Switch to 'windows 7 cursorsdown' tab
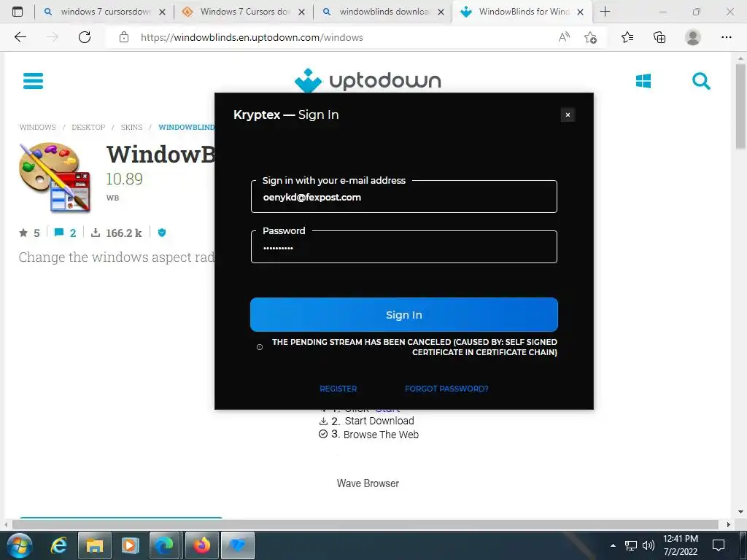Viewport: 747px width, 560px height. [x=104, y=12]
